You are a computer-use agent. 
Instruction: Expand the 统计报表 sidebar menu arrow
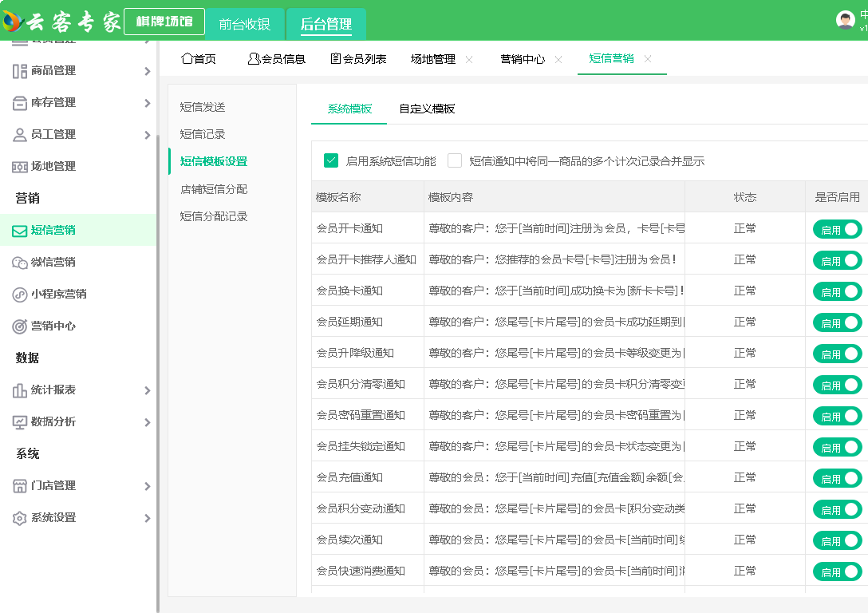pyautogui.click(x=147, y=390)
